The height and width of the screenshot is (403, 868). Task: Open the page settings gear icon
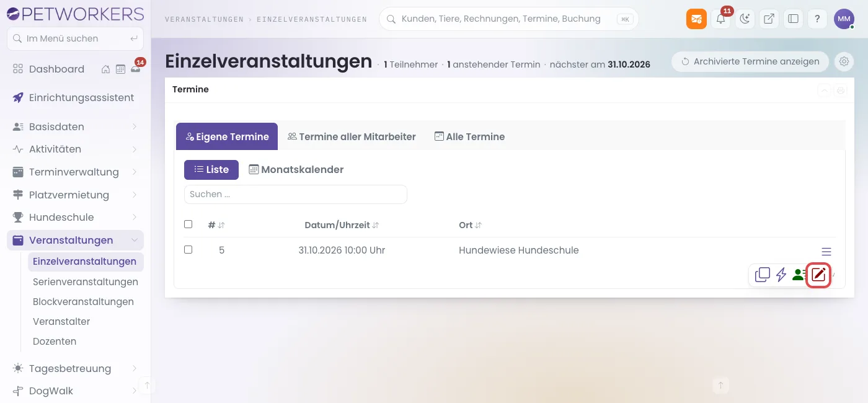point(844,61)
